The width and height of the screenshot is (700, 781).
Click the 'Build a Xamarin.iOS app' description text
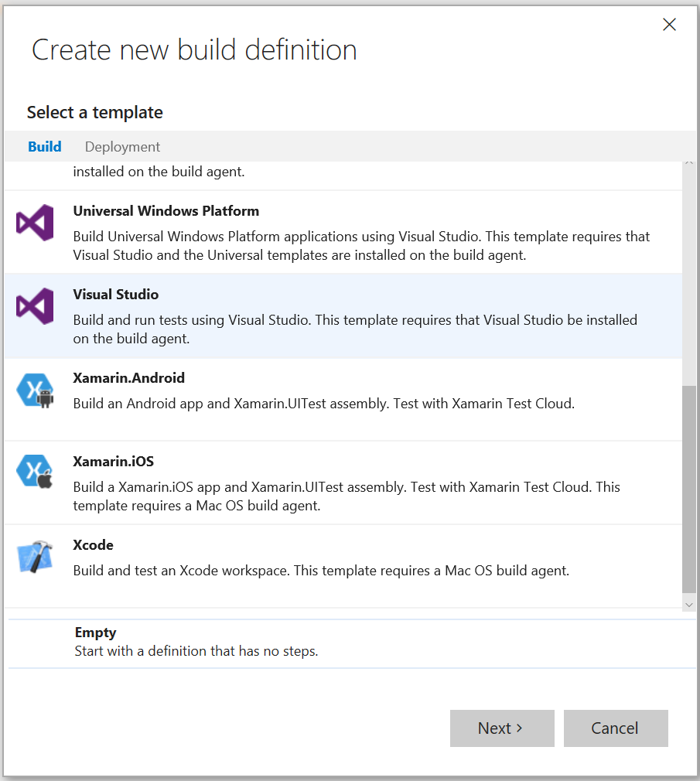347,496
